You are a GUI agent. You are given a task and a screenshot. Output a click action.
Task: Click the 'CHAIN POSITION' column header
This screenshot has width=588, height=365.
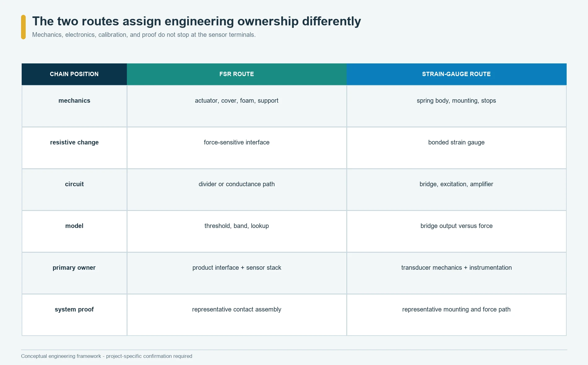74,74
